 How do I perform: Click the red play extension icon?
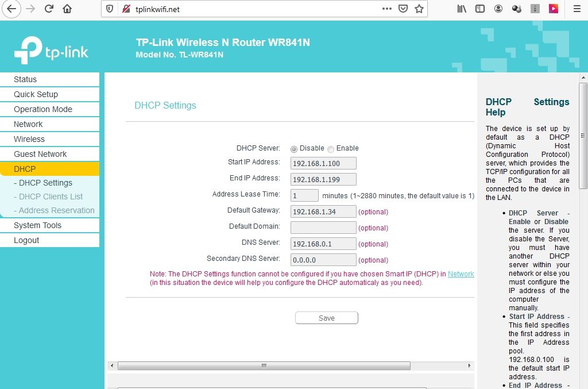tap(554, 9)
